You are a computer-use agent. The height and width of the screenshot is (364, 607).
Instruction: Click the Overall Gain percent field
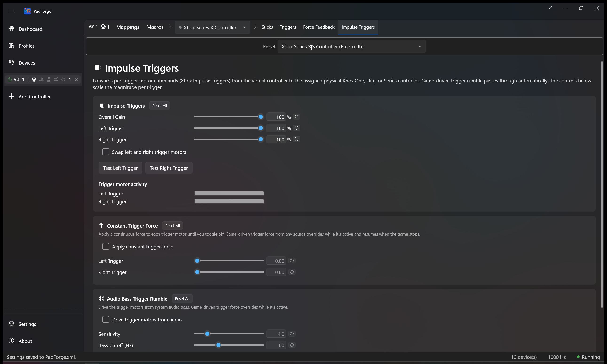click(x=276, y=117)
